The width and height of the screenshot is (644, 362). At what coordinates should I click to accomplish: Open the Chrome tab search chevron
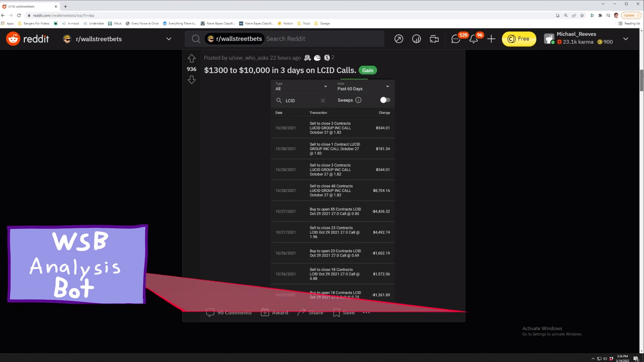click(x=603, y=4)
